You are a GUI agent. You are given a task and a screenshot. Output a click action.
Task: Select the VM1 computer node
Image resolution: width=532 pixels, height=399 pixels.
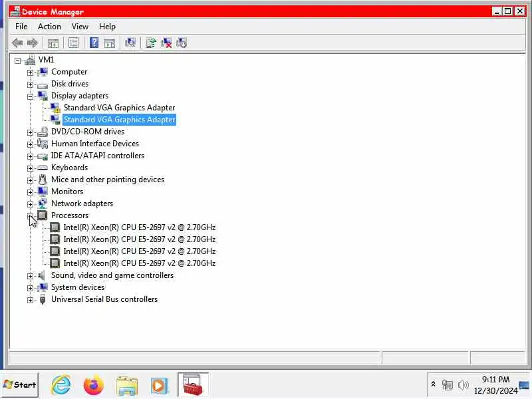[x=46, y=60]
